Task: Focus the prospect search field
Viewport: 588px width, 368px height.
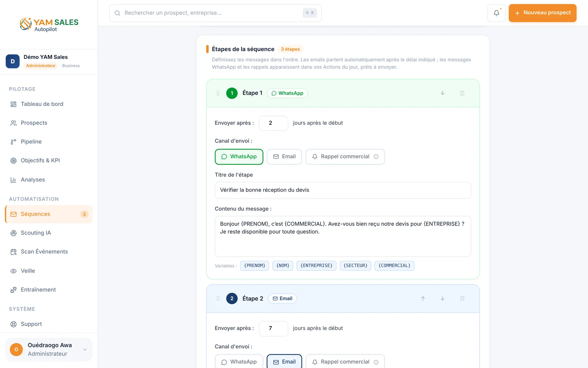Action: (x=215, y=13)
